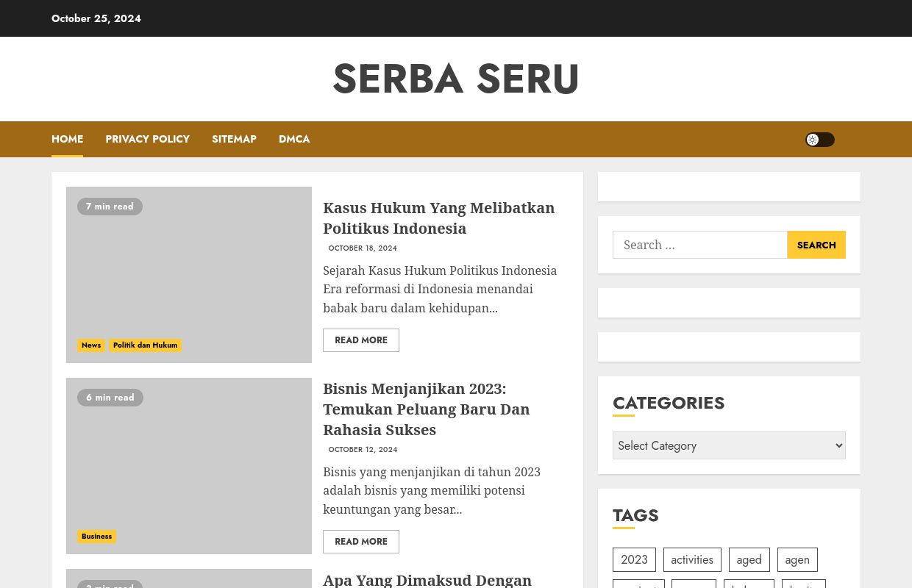Click READ MORE for Kasus Hukum article

click(x=361, y=340)
